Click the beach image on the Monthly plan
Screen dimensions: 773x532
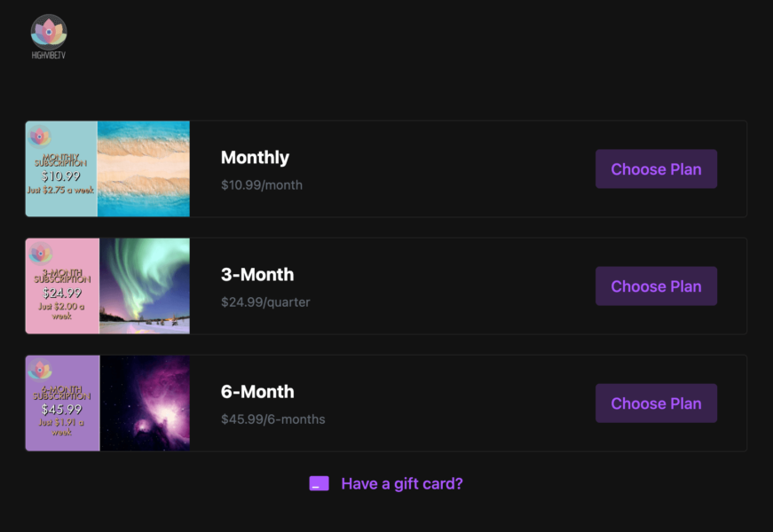144,168
